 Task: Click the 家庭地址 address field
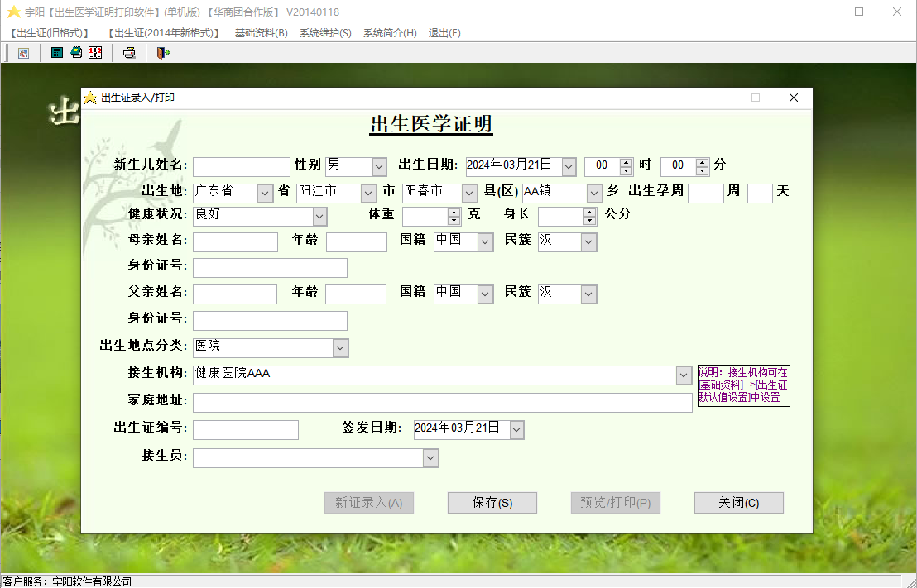point(443,403)
